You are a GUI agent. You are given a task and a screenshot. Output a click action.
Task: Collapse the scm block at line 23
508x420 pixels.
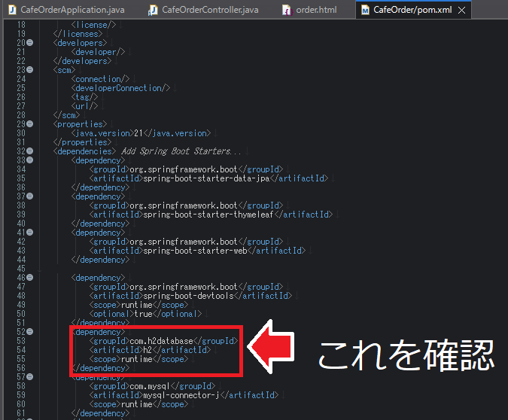pyautogui.click(x=30, y=70)
